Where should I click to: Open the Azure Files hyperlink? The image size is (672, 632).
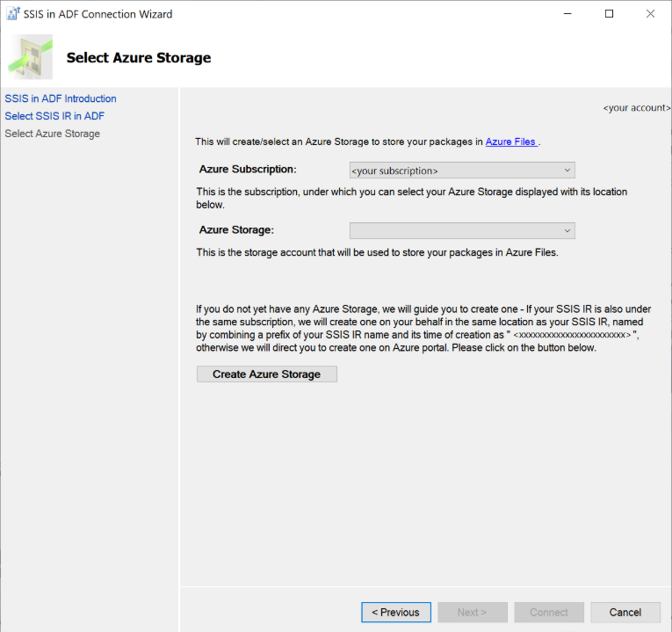coord(511,142)
